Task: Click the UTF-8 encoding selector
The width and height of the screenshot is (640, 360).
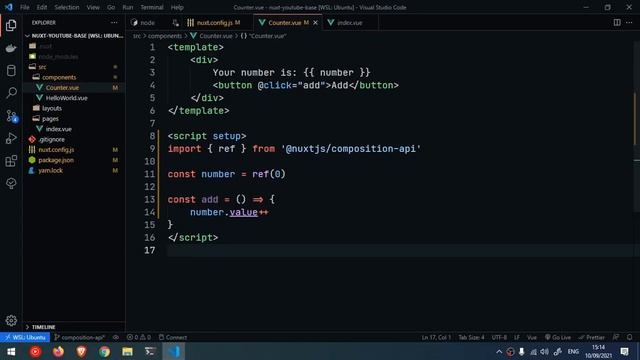Action: point(499,337)
